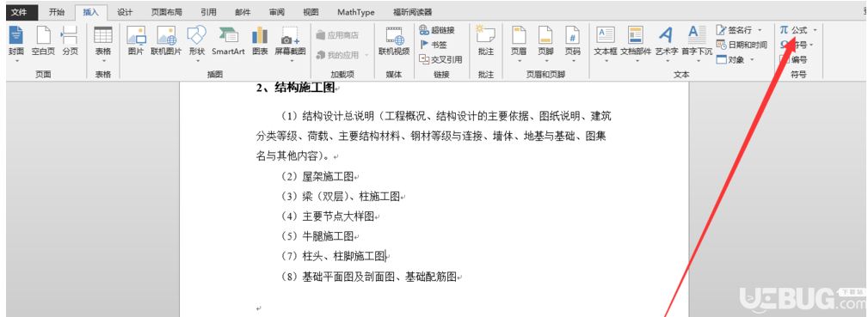Click the heading 2、结构施工图
This screenshot has width=868, height=317.
click(295, 88)
